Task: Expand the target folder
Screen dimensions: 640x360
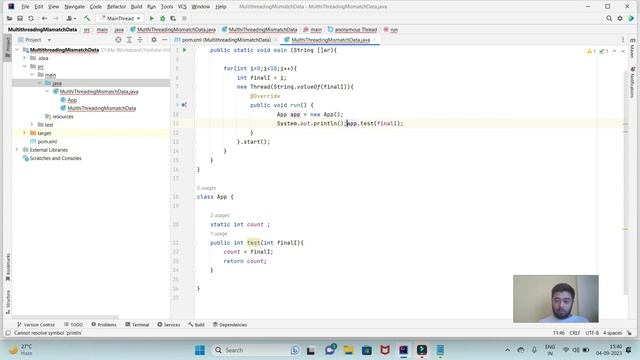Action: [24, 133]
